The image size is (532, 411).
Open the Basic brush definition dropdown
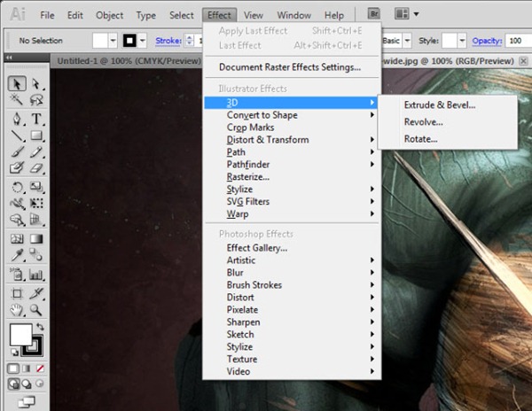407,41
